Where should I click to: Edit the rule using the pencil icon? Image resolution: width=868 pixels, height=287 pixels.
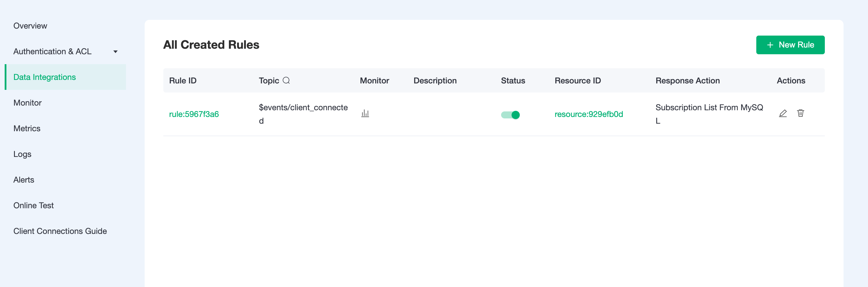point(783,113)
